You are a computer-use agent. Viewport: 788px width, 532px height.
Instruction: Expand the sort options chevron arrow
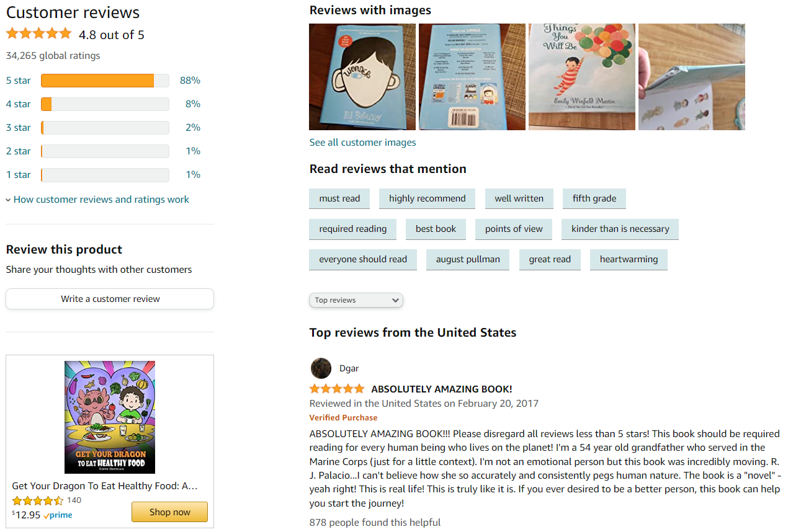pos(395,299)
